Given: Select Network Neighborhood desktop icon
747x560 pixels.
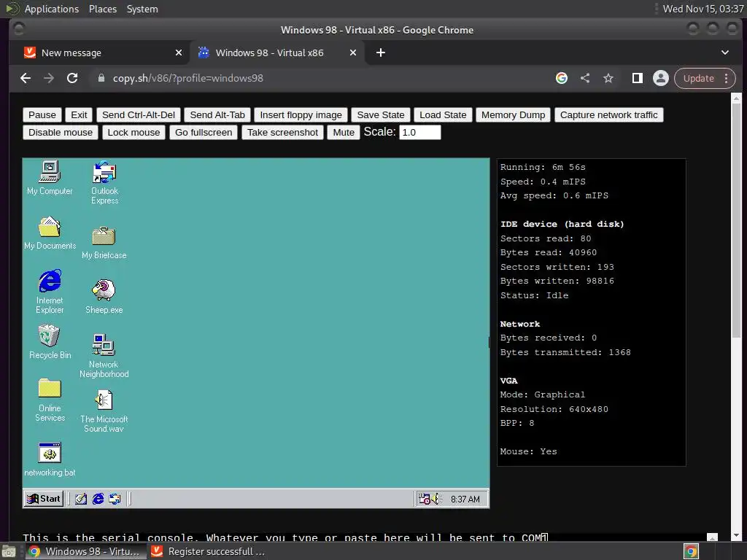Looking at the screenshot, I should click(104, 356).
